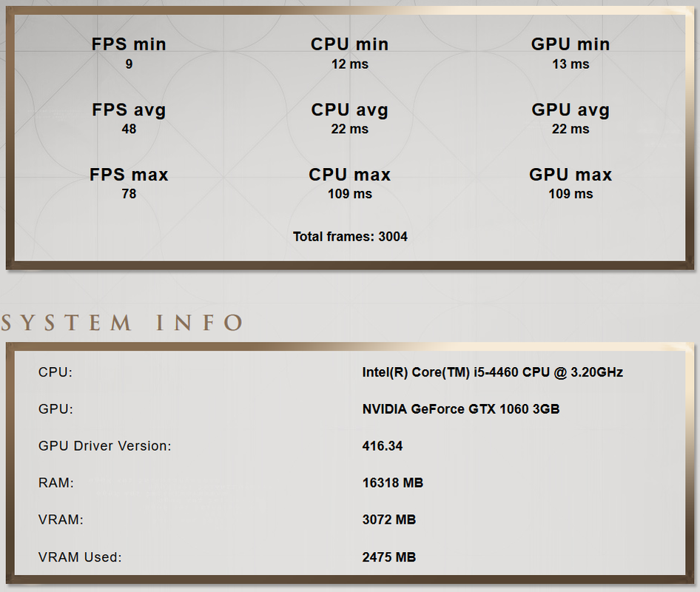Select the CPU max label

click(349, 175)
